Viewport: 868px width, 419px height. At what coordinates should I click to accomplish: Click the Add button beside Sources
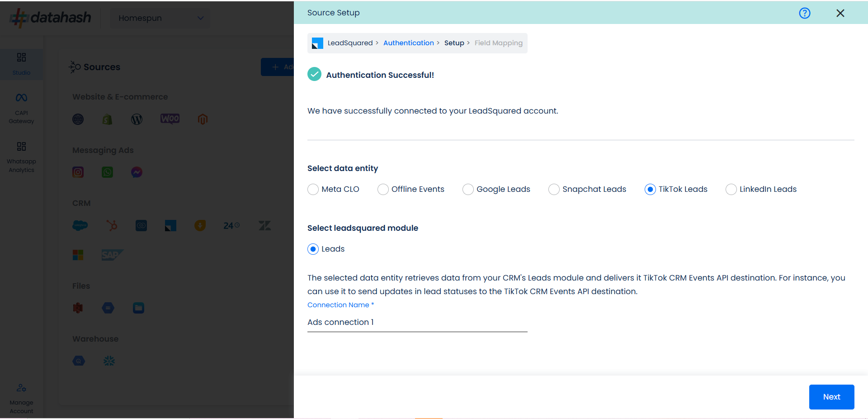point(278,67)
